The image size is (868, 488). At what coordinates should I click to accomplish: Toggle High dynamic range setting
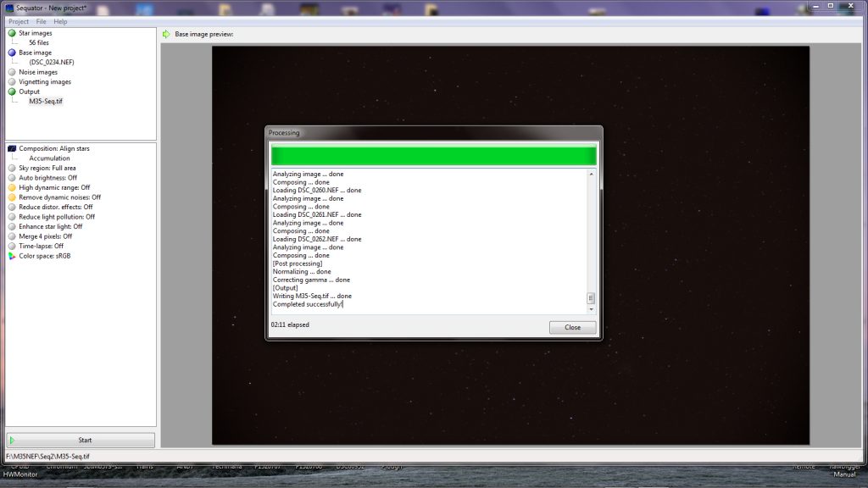click(54, 187)
